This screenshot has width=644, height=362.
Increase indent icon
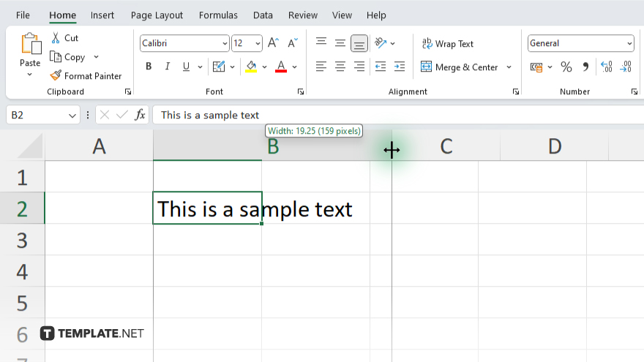400,66
